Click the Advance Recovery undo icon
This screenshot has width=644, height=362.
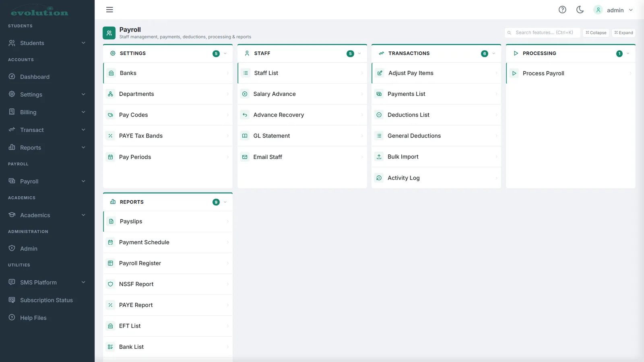(245, 115)
